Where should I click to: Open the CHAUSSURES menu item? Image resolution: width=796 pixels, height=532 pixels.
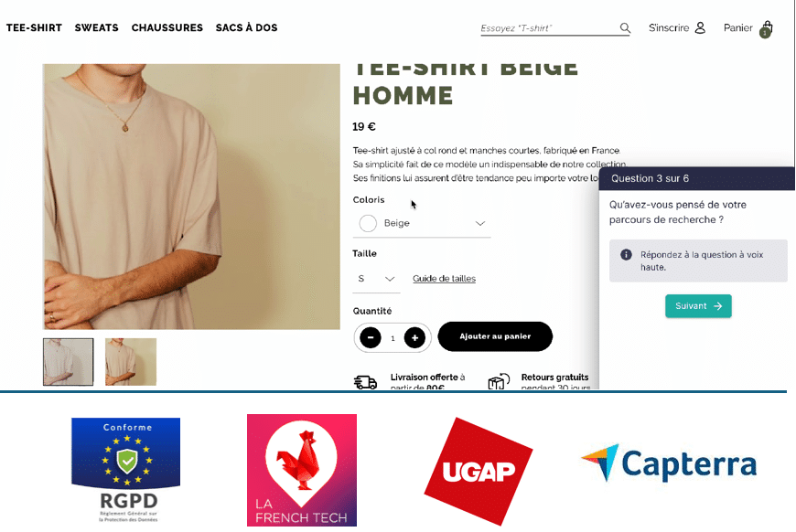167,28
